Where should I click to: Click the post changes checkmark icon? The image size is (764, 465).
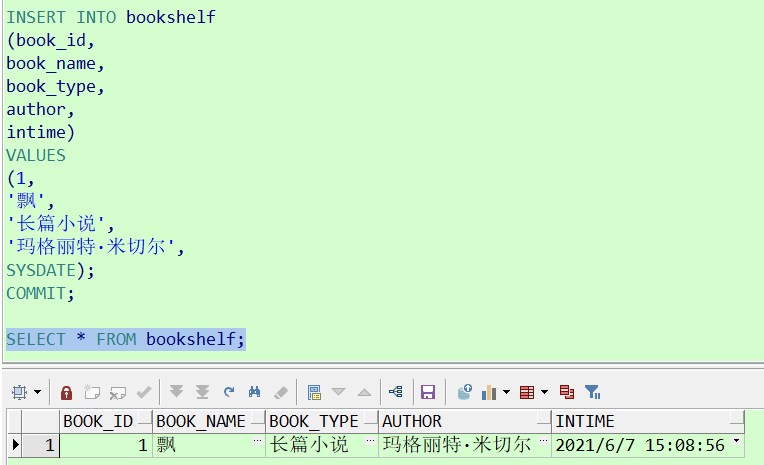click(x=144, y=392)
